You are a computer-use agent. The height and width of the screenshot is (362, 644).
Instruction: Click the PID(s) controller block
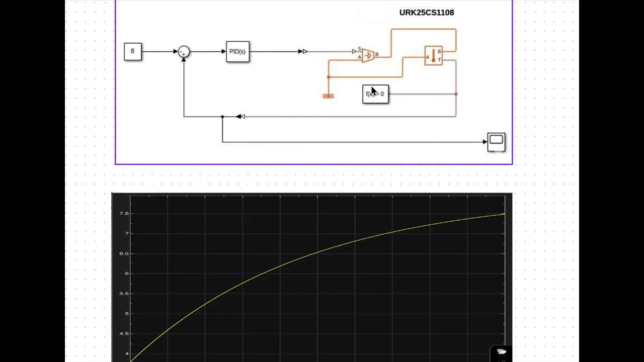237,51
